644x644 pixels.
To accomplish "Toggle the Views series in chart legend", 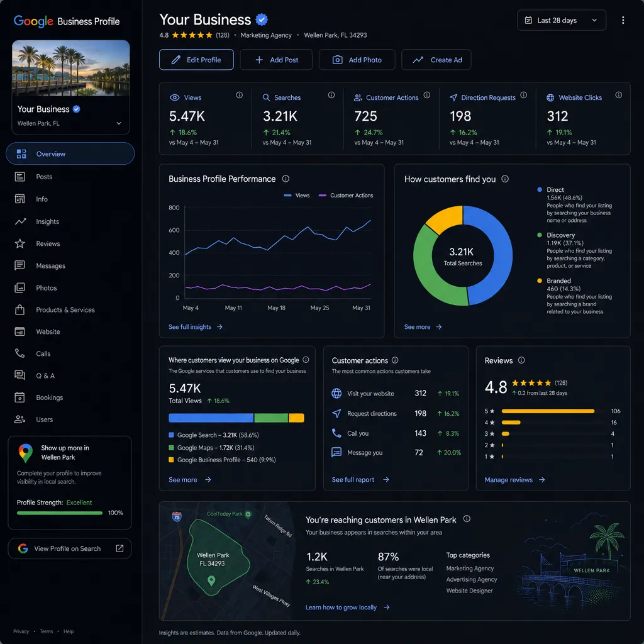I will (x=297, y=196).
